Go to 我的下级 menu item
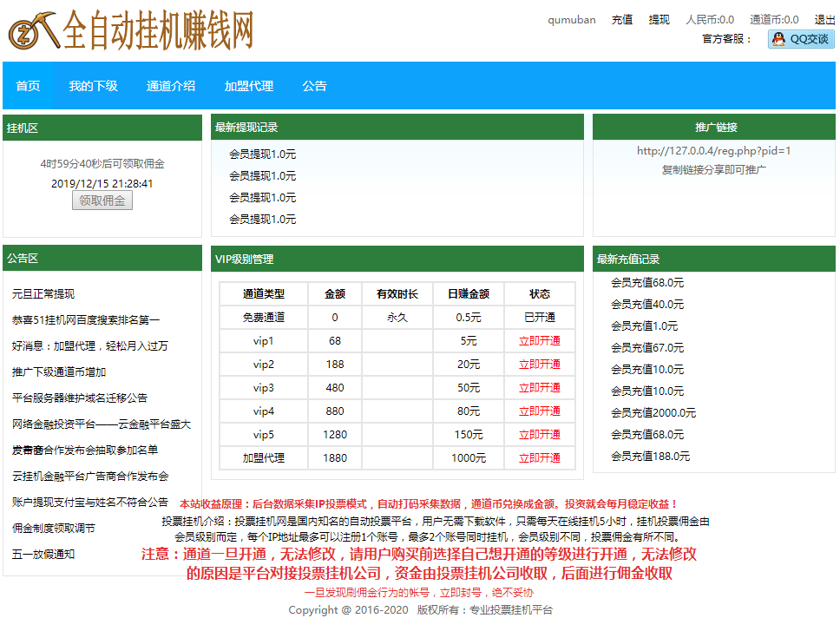This screenshot has height=618, width=840. point(93,86)
